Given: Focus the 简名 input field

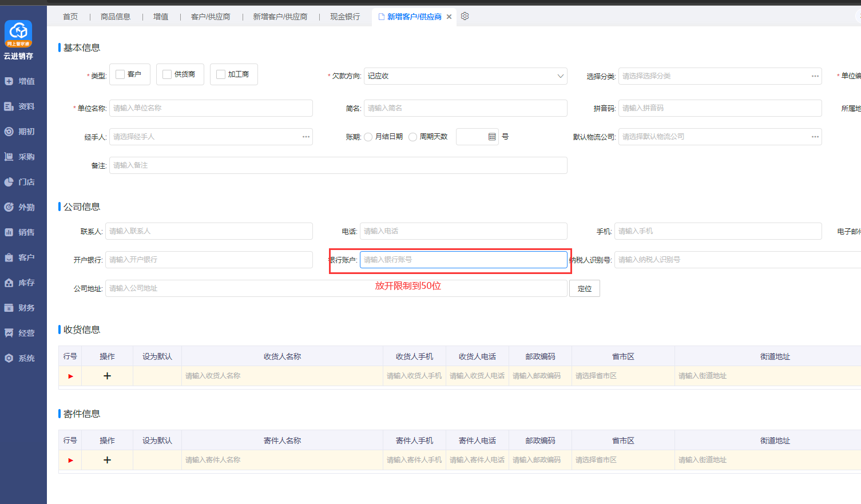Looking at the screenshot, I should point(466,108).
